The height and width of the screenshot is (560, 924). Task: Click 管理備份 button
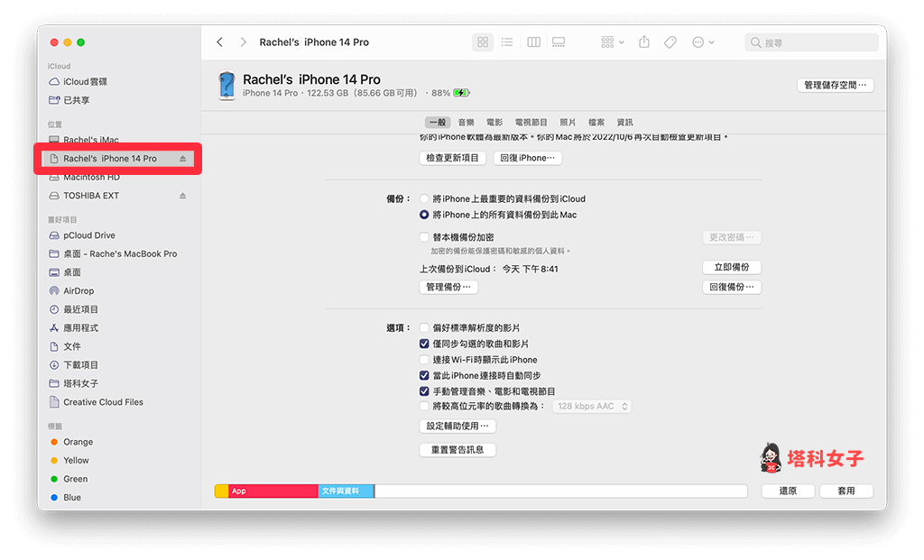point(448,287)
